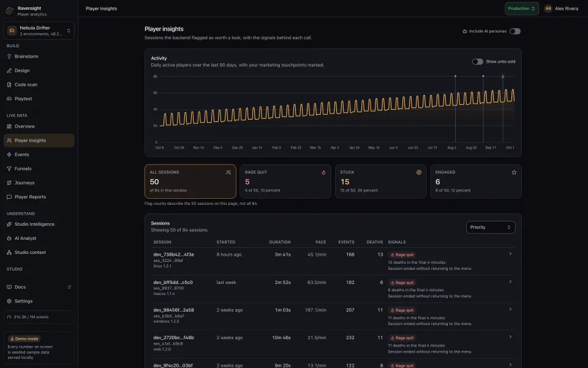Open the Production environment dropdown
The height and width of the screenshot is (368, 588).
(x=521, y=8)
